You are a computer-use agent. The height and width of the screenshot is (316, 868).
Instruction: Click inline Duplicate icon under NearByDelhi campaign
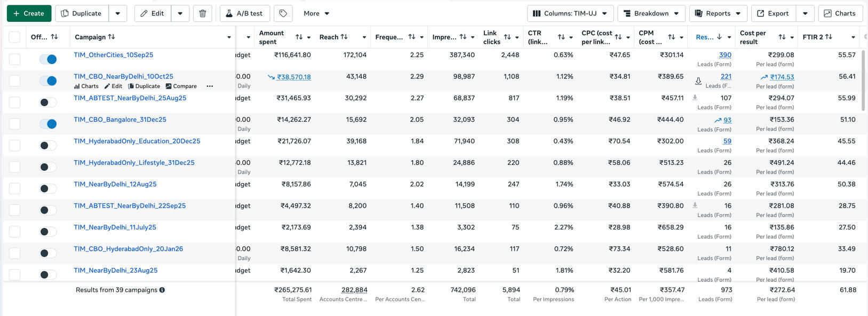tap(144, 86)
